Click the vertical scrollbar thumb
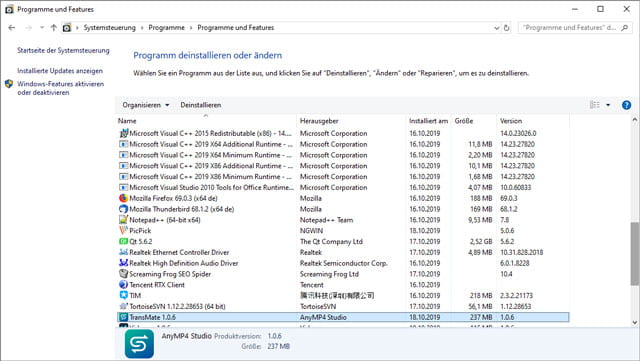 [x=635, y=253]
